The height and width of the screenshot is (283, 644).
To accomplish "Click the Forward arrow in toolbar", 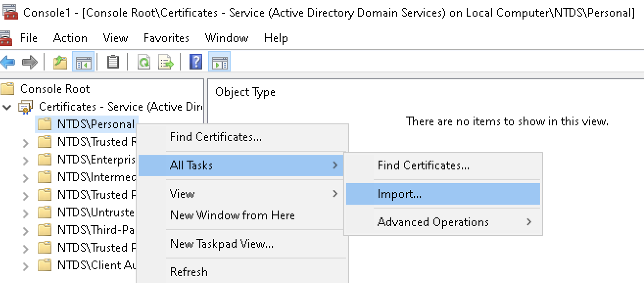I will coord(30,62).
